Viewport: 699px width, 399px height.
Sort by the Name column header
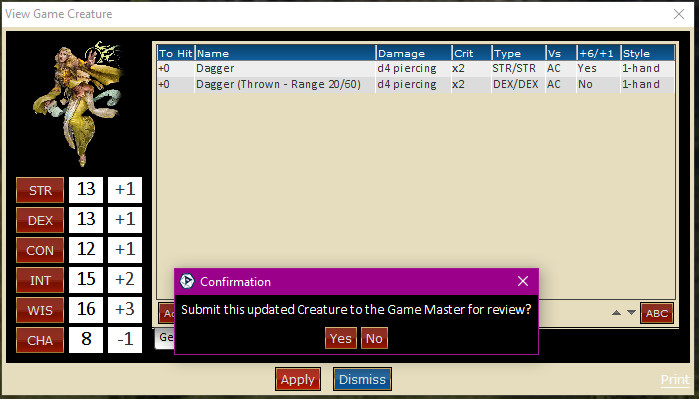point(285,53)
